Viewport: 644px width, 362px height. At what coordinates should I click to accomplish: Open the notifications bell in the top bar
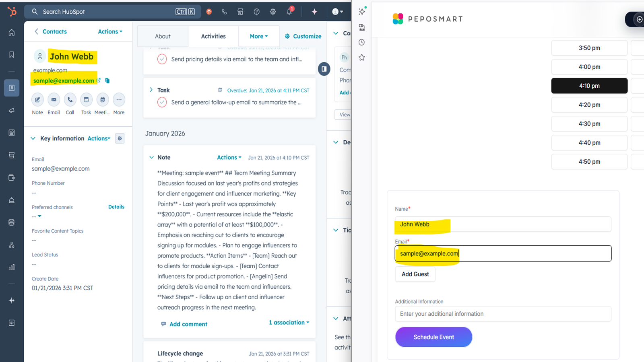(289, 11)
